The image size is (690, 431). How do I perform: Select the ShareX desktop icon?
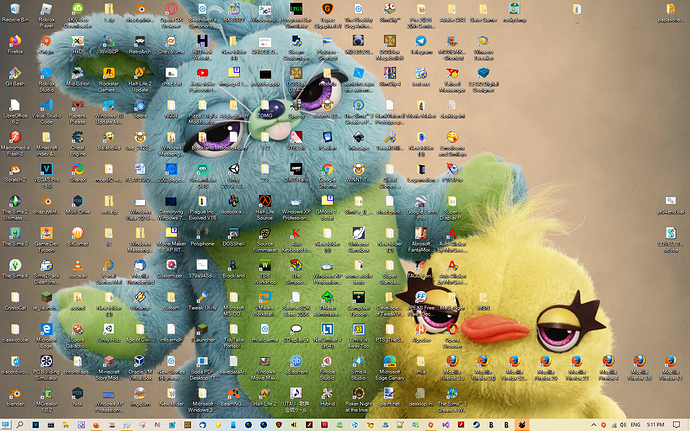point(77,173)
